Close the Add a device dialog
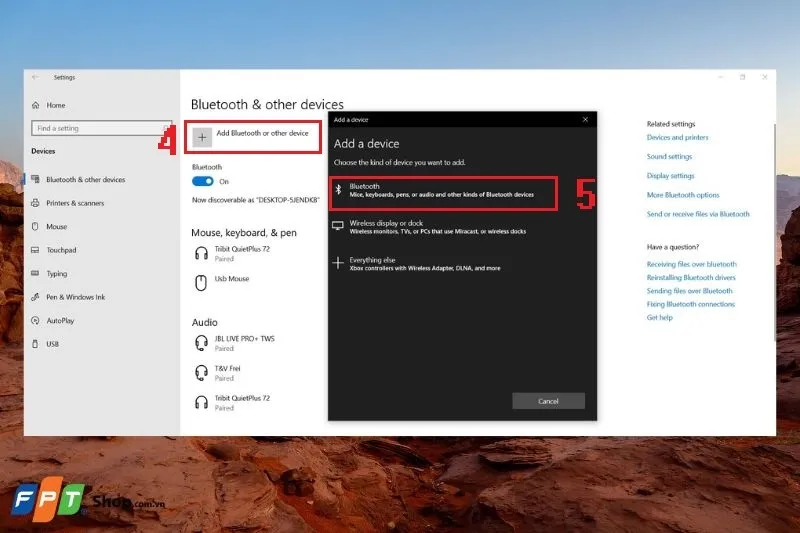The image size is (800, 533). 585,119
